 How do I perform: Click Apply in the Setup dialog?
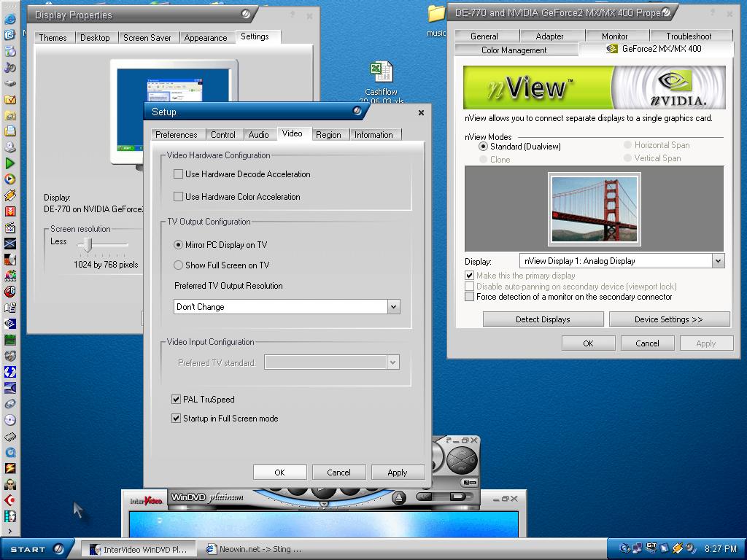(x=398, y=472)
